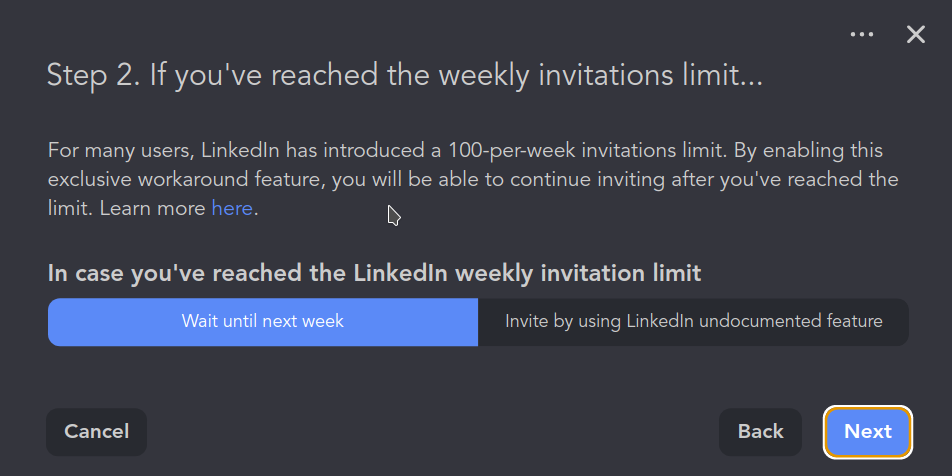Abort setup using the Cancel button
This screenshot has height=476, width=952.
[x=97, y=432]
